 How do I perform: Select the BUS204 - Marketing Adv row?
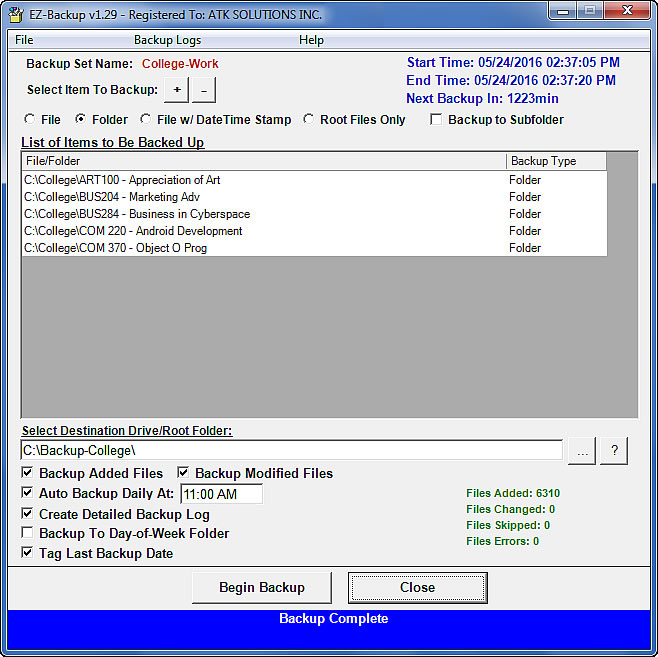pyautogui.click(x=314, y=197)
